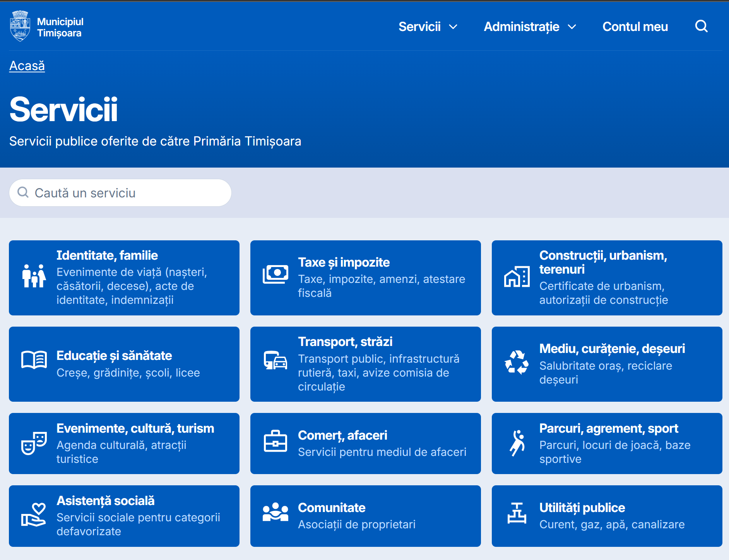Click the header search magnifier icon

click(701, 26)
